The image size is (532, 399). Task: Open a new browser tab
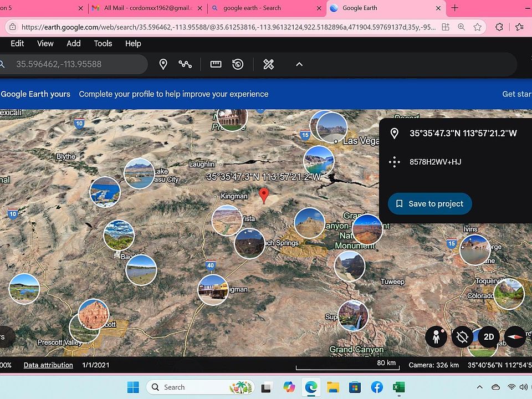(455, 8)
